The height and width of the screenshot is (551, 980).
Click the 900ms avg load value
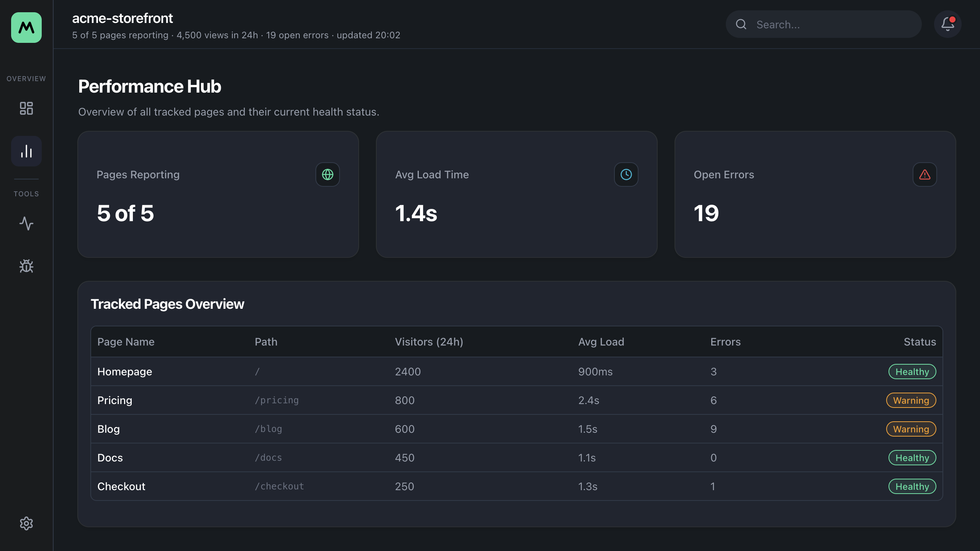click(x=595, y=372)
